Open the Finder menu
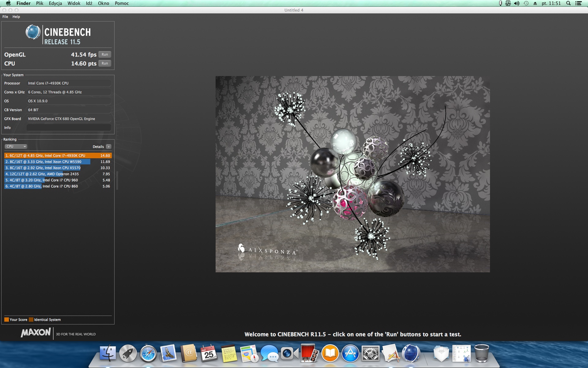This screenshot has height=368, width=588. tap(24, 3)
